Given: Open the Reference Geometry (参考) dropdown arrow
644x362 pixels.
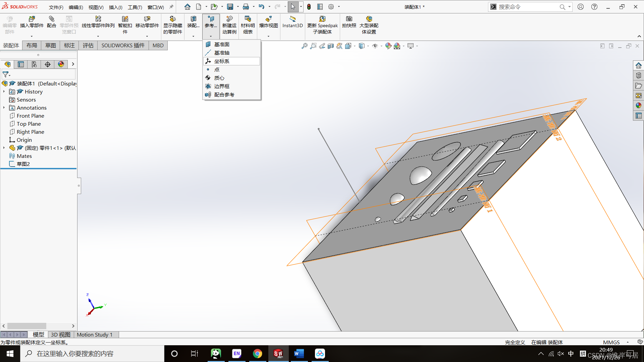Looking at the screenshot, I should 211,36.
